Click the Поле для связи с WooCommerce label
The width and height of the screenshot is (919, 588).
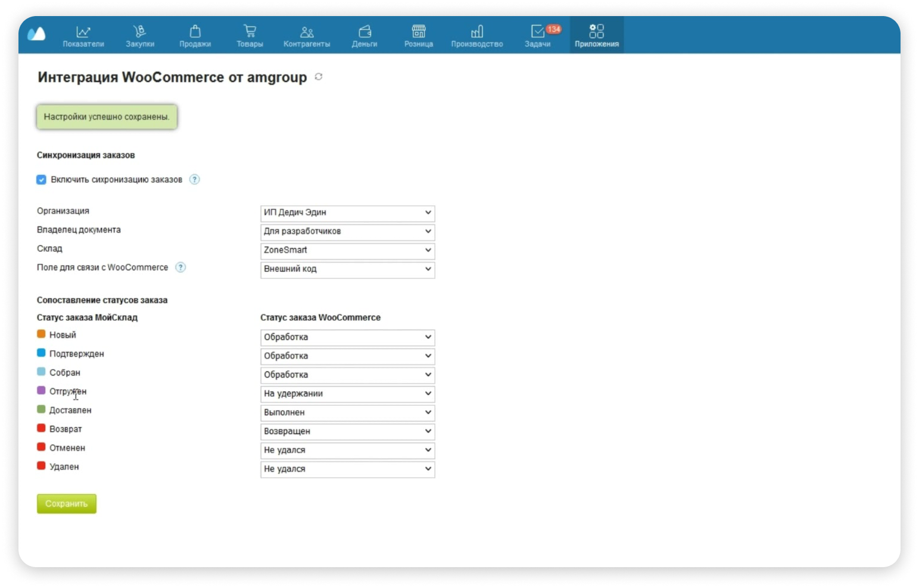point(102,267)
